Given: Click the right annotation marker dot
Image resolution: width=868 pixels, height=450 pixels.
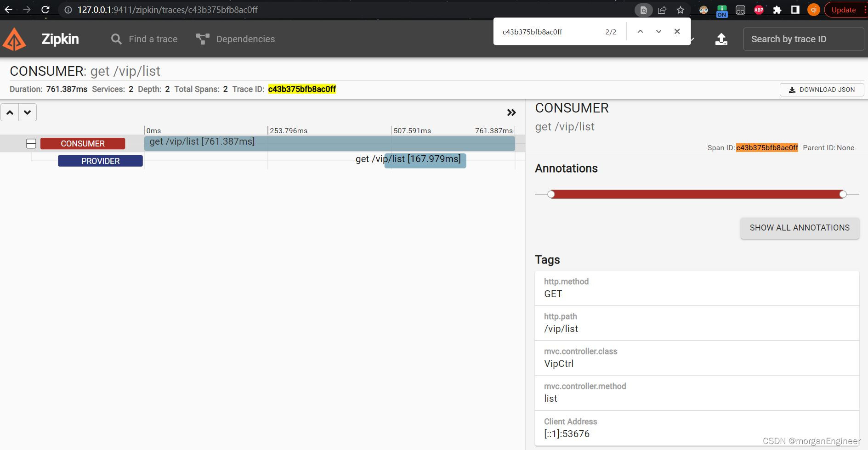Looking at the screenshot, I should [x=843, y=194].
